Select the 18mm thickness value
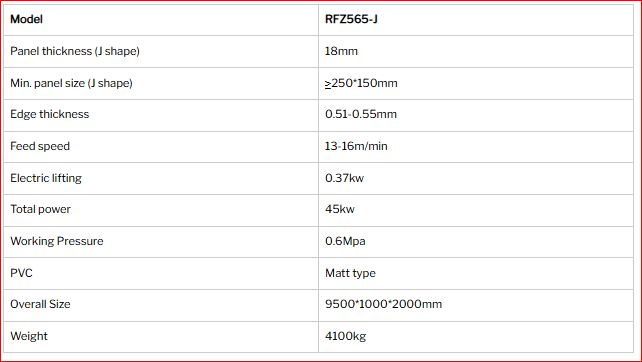The width and height of the screenshot is (642, 362). [x=341, y=51]
